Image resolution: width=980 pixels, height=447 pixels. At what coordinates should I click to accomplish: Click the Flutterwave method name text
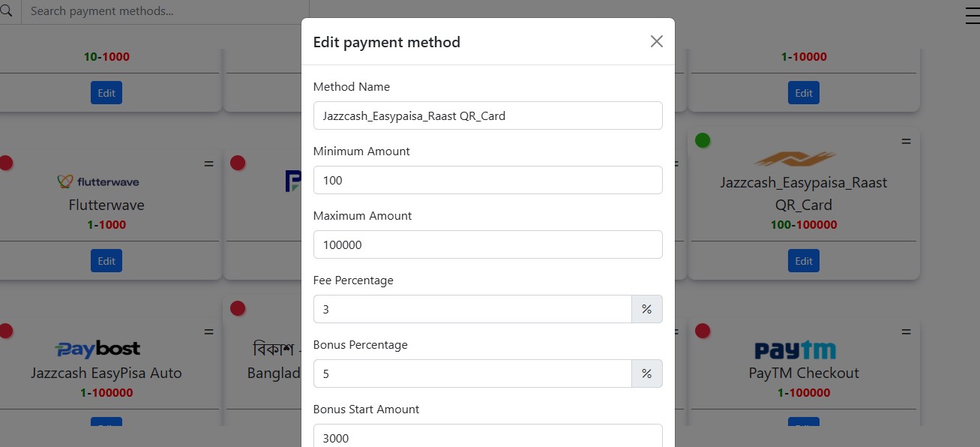pyautogui.click(x=106, y=205)
